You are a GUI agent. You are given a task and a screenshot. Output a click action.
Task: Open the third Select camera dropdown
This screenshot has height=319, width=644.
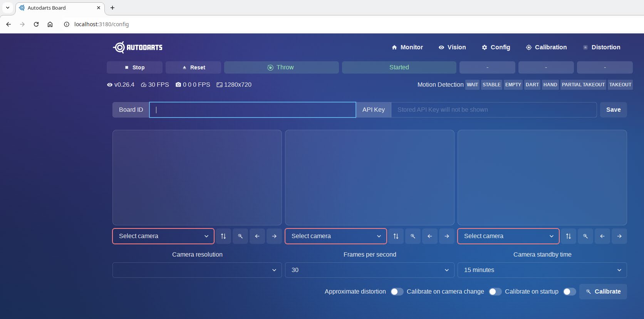pos(508,236)
